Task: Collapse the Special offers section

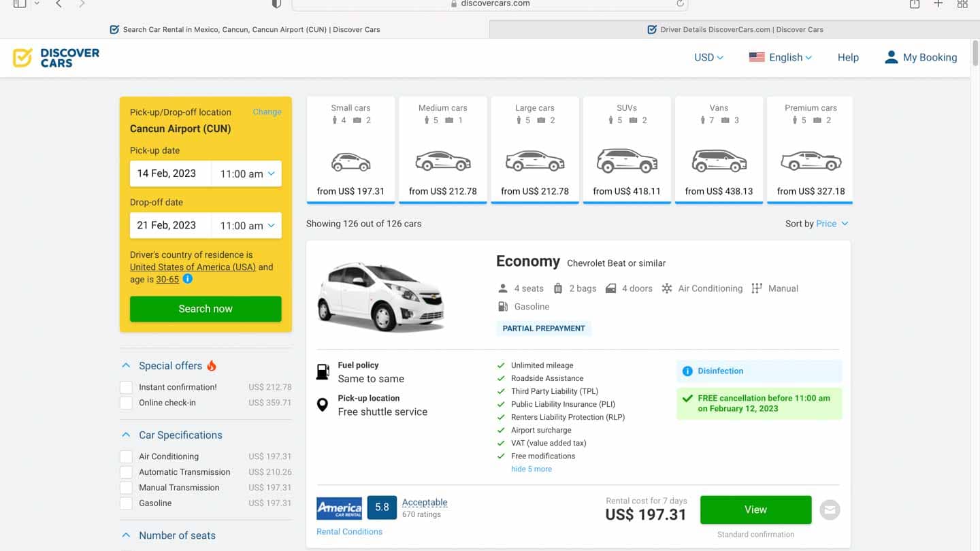Action: 125,365
